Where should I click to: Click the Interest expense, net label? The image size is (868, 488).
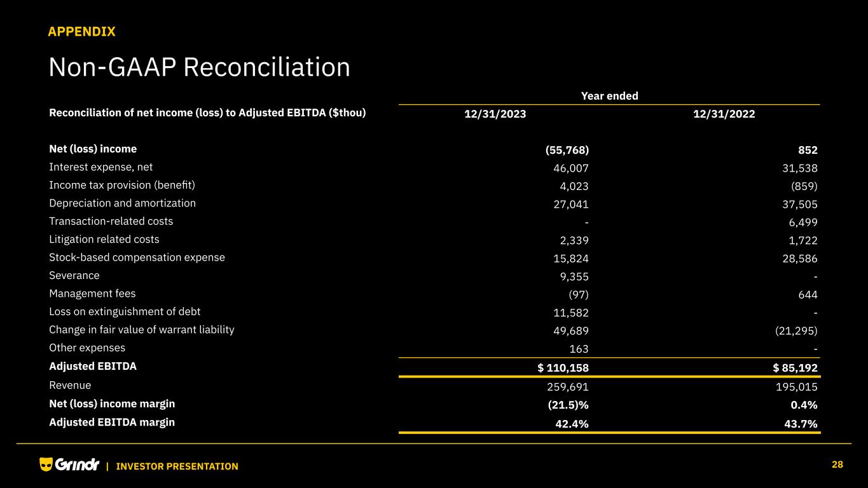click(101, 167)
